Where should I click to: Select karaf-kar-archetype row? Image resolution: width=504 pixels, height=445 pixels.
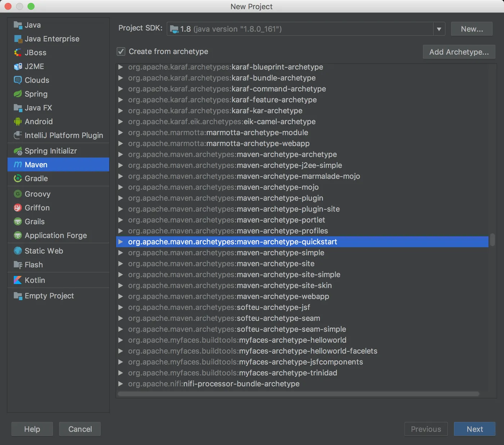click(302, 111)
